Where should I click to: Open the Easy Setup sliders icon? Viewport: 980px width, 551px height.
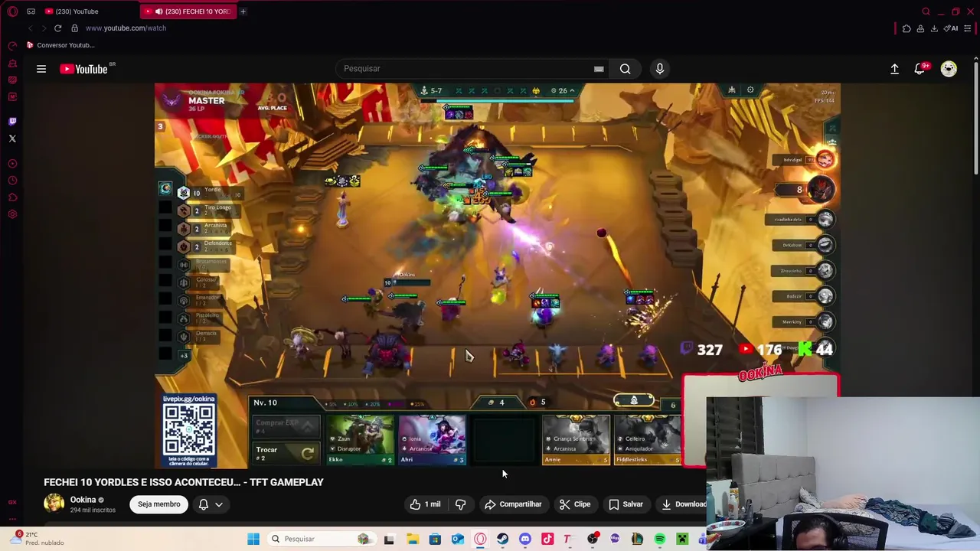968,28
